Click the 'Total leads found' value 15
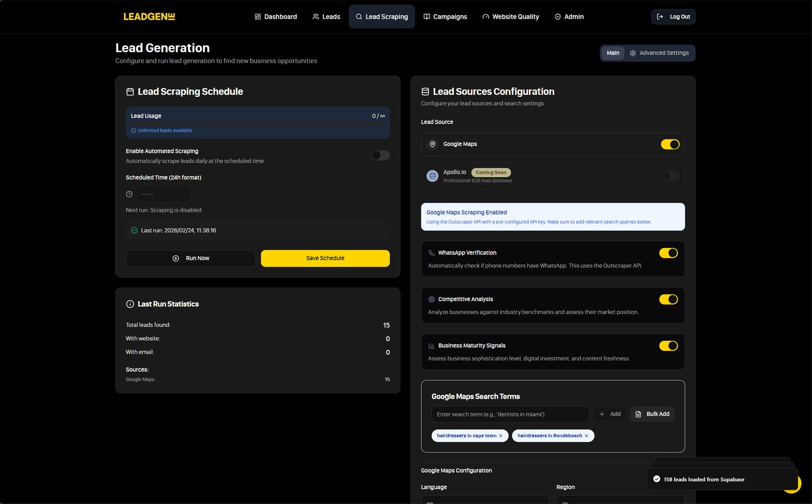Viewport: 812px width, 504px height. coord(386,326)
